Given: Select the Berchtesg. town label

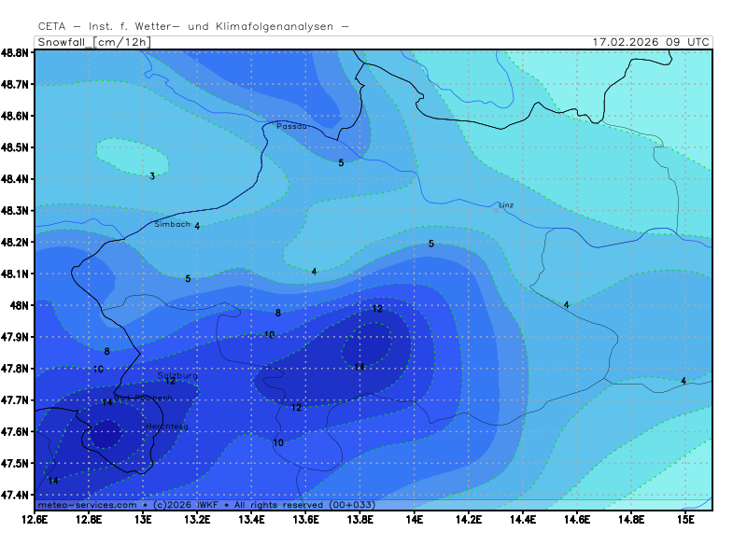Looking at the screenshot, I should click(167, 427).
